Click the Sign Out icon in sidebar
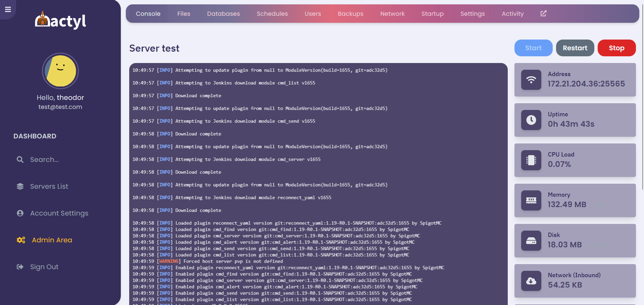 point(20,267)
